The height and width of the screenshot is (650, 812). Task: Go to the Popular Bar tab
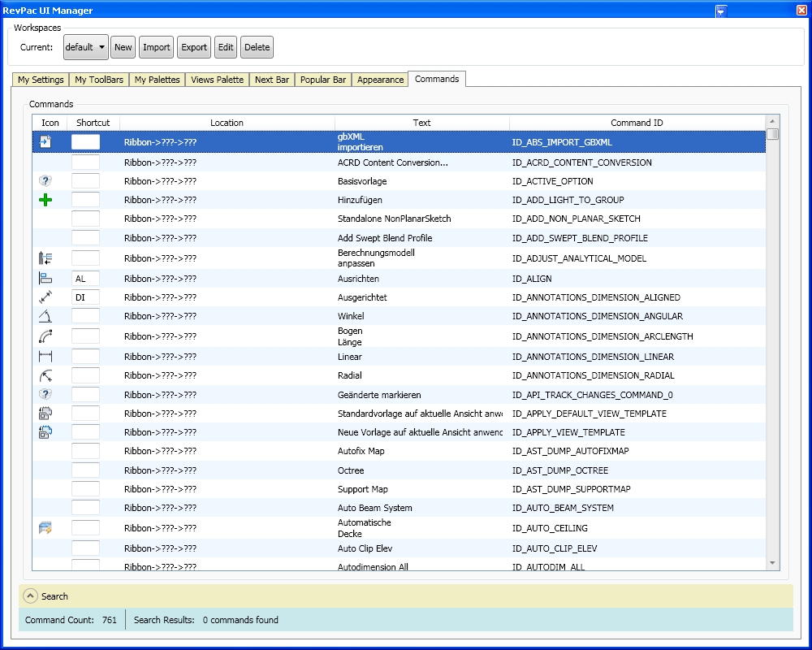(322, 80)
